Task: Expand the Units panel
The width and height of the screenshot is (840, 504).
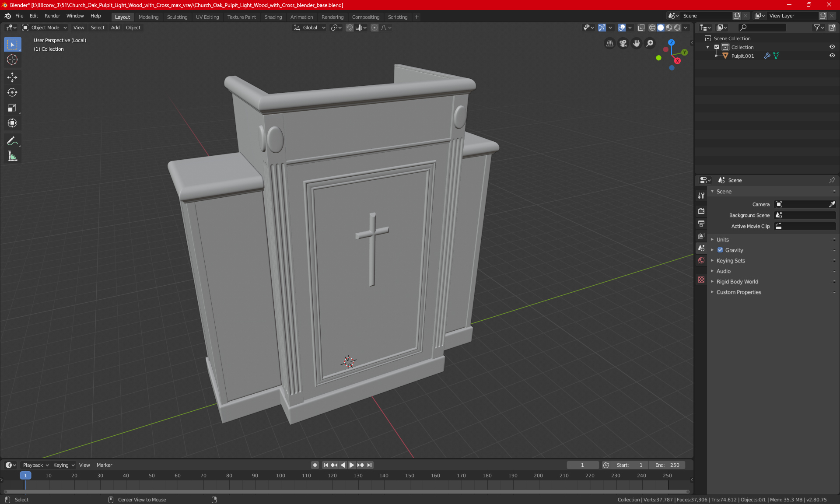Action: (723, 240)
